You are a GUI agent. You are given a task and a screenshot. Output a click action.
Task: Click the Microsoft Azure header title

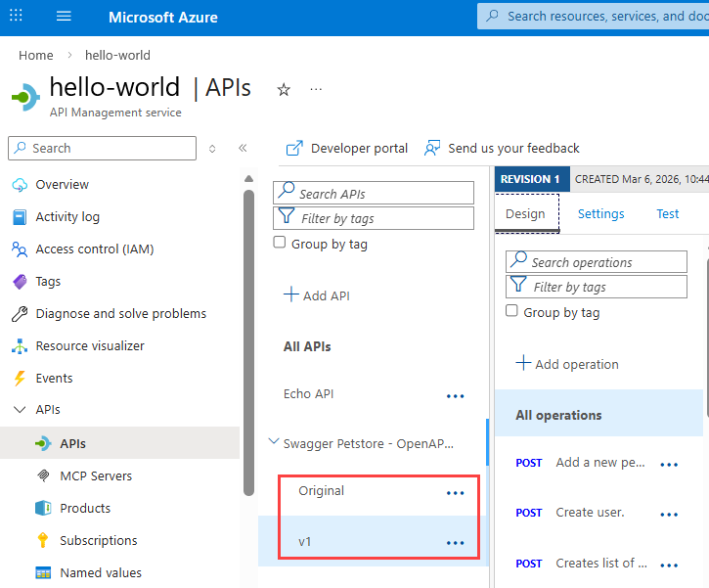(162, 18)
